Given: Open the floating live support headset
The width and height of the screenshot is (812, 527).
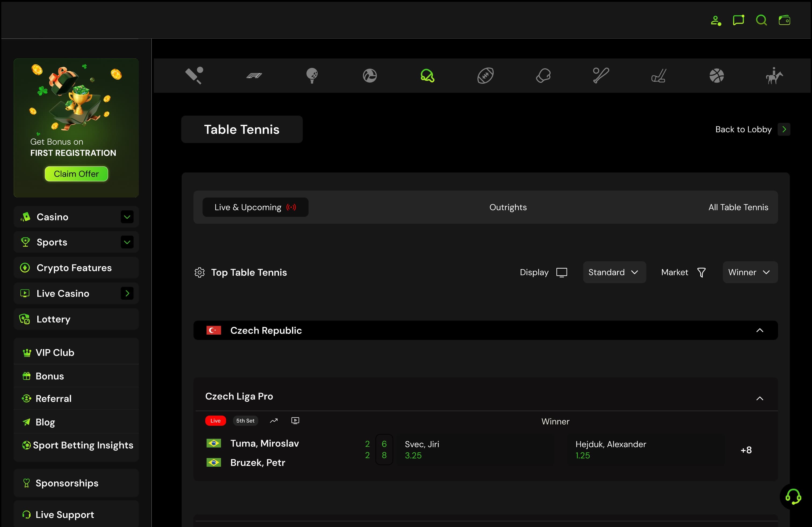Looking at the screenshot, I should (793, 496).
